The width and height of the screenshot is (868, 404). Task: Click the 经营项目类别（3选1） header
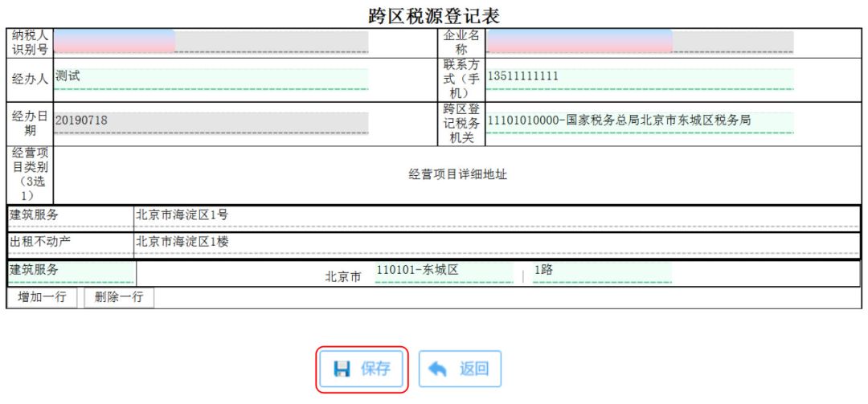point(30,175)
